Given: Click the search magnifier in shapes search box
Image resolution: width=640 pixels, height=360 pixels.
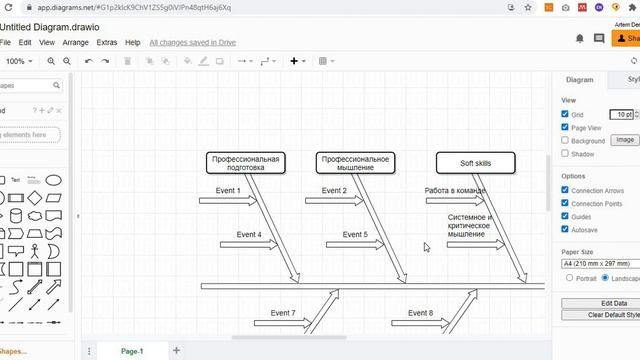Looking at the screenshot, I should (x=56, y=85).
